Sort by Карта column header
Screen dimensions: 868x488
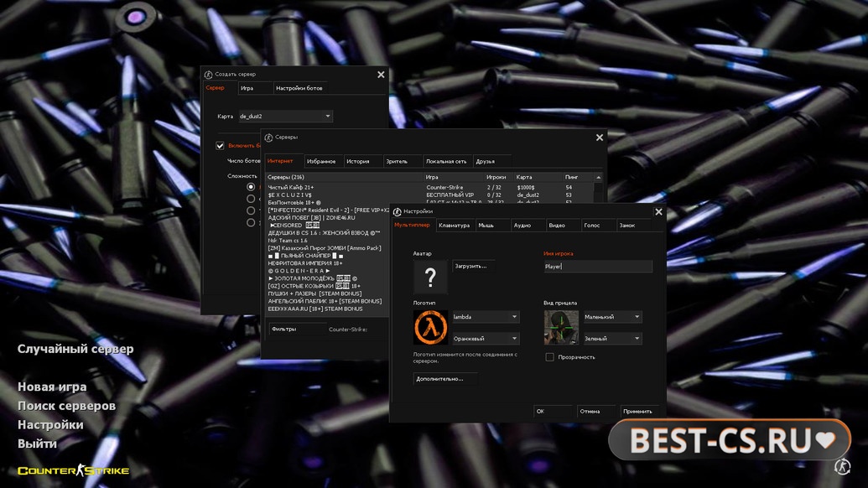pyautogui.click(x=538, y=177)
